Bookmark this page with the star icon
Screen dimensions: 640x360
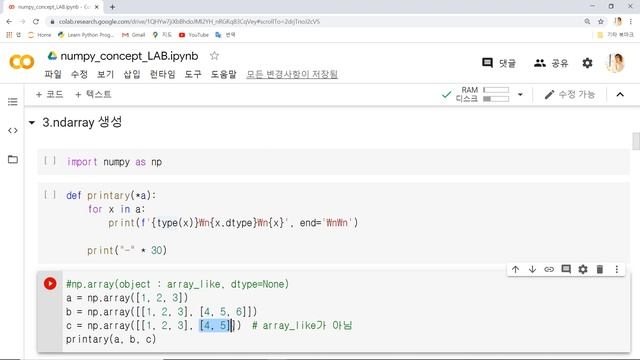[x=601, y=22]
